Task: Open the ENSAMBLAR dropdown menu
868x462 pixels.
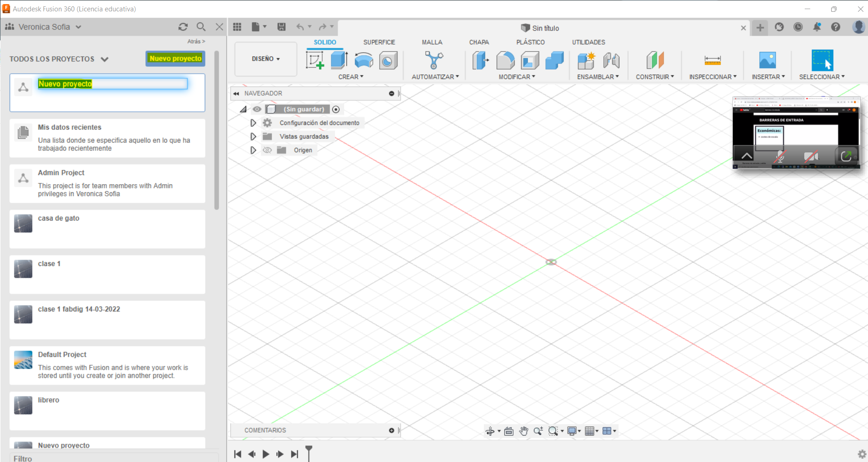Action: point(598,77)
